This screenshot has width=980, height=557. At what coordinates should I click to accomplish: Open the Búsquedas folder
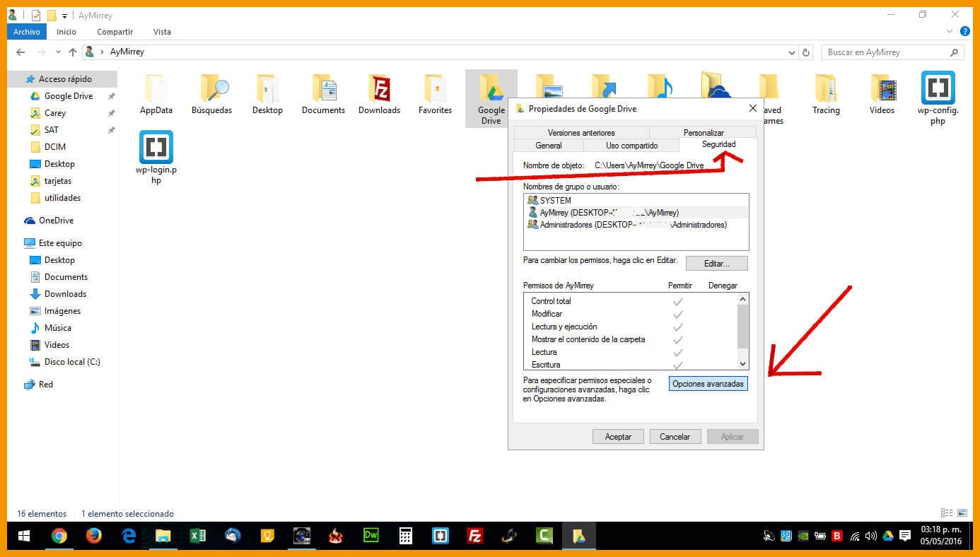211,94
